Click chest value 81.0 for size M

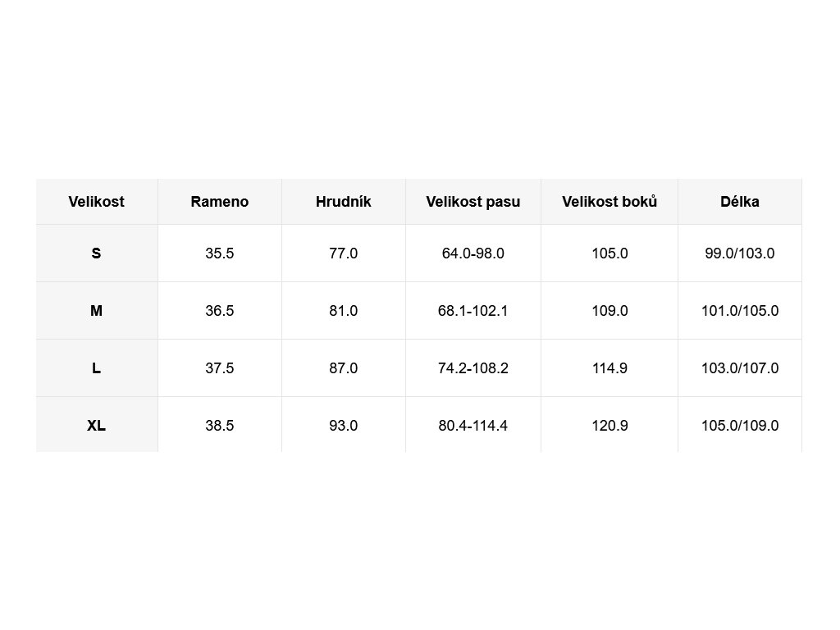pyautogui.click(x=344, y=311)
